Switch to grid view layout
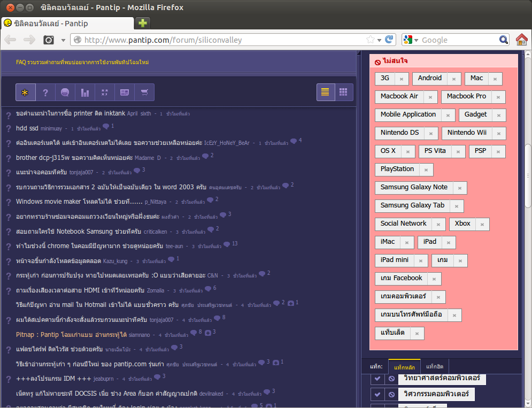Viewport: 532px width, 408px height. 344,92
